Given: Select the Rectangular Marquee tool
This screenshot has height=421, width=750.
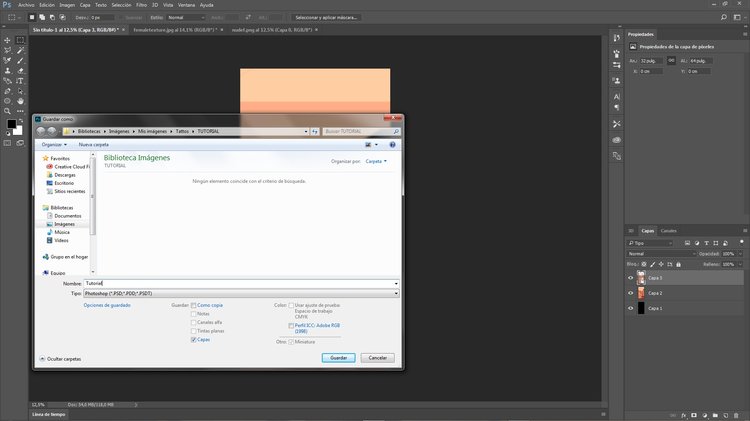Looking at the screenshot, I should 20,40.
